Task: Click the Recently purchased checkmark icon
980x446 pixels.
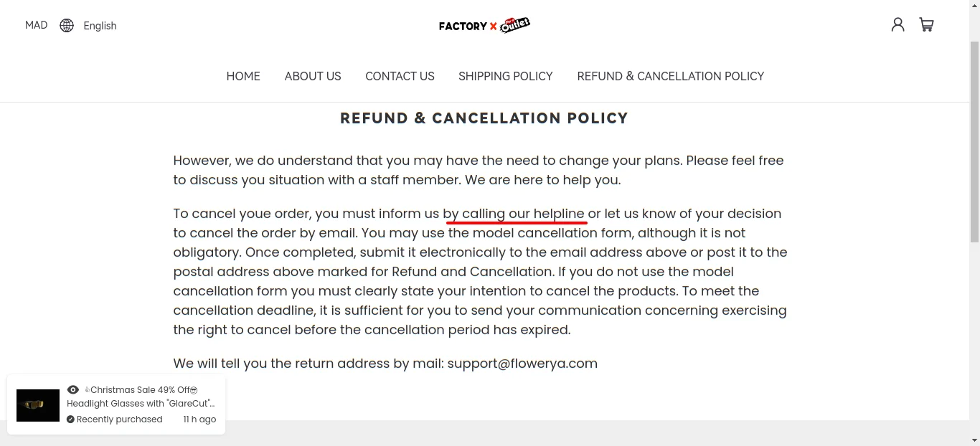Action: point(70,419)
